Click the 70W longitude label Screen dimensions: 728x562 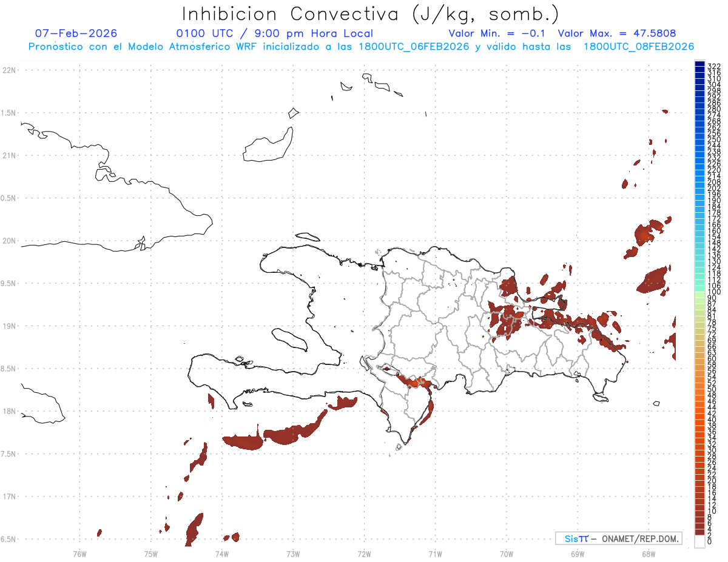coord(507,553)
